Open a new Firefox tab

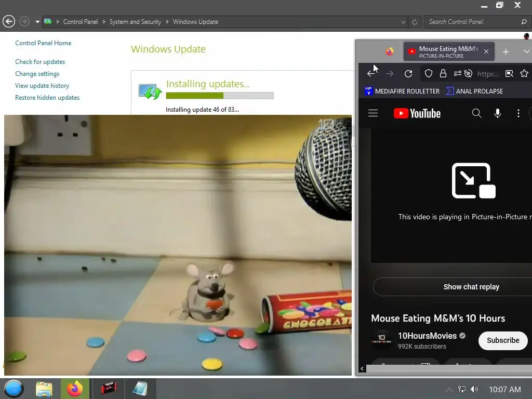506,52
